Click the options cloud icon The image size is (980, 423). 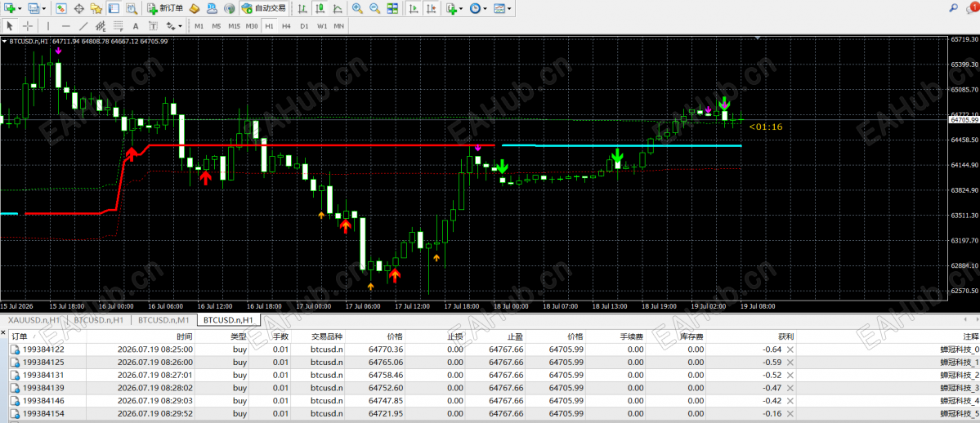(212, 9)
